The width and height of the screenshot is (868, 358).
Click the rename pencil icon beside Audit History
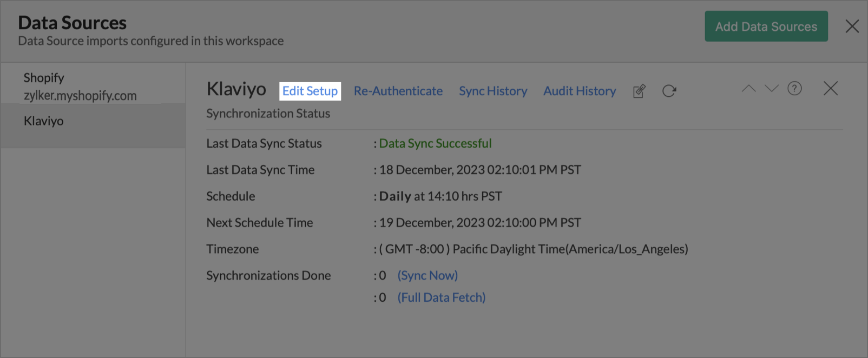[x=639, y=91]
